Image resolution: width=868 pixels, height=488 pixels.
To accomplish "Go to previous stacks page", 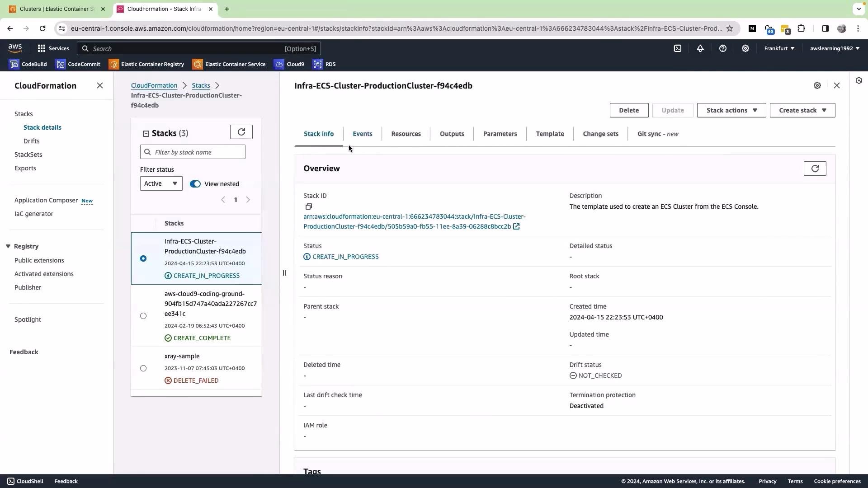I will tap(223, 200).
